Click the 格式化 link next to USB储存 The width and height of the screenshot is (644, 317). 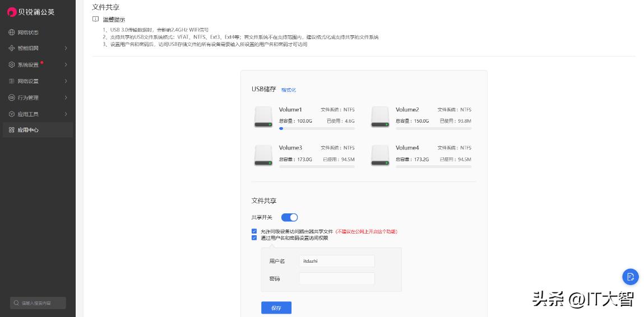click(x=288, y=90)
